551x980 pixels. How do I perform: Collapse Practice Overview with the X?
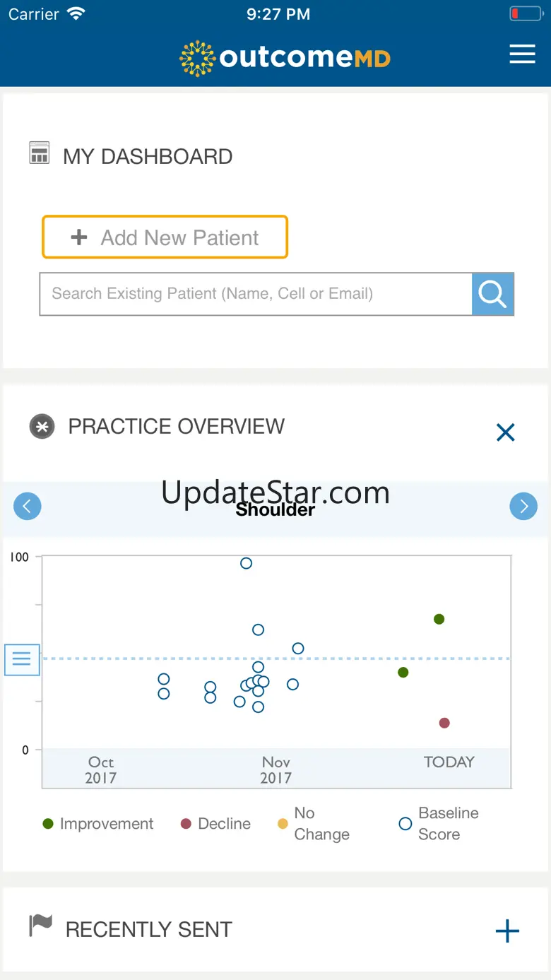point(506,432)
